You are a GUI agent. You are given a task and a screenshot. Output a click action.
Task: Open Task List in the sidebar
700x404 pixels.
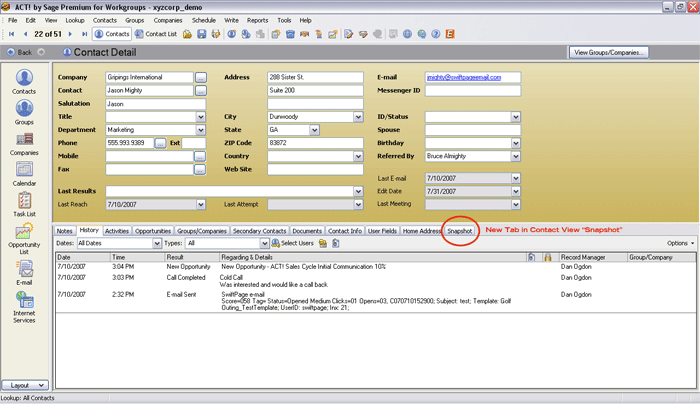pos(24,204)
